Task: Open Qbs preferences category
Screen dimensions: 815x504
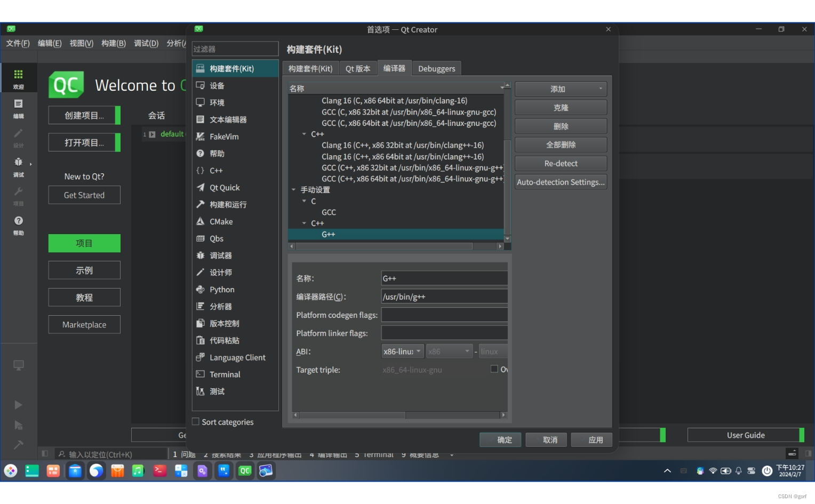Action: [x=235, y=238]
